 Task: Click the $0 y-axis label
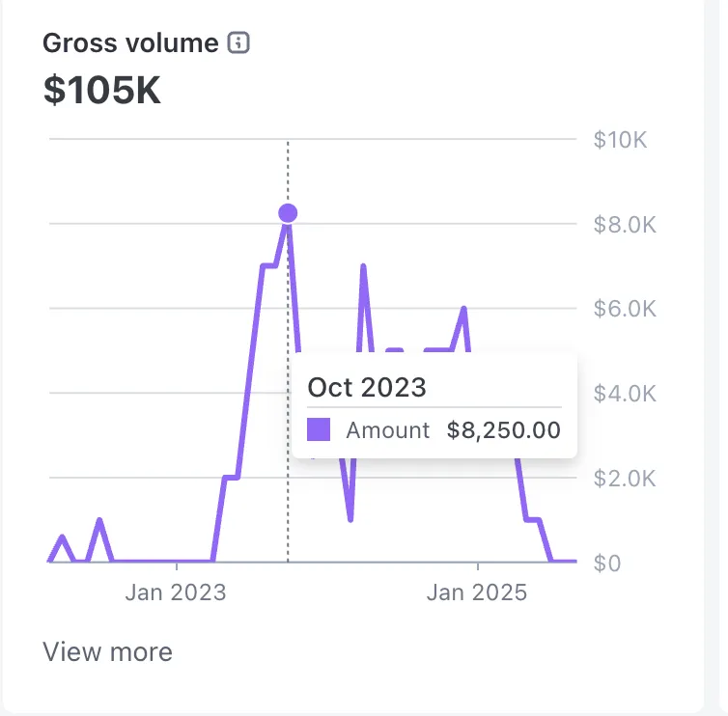[607, 563]
